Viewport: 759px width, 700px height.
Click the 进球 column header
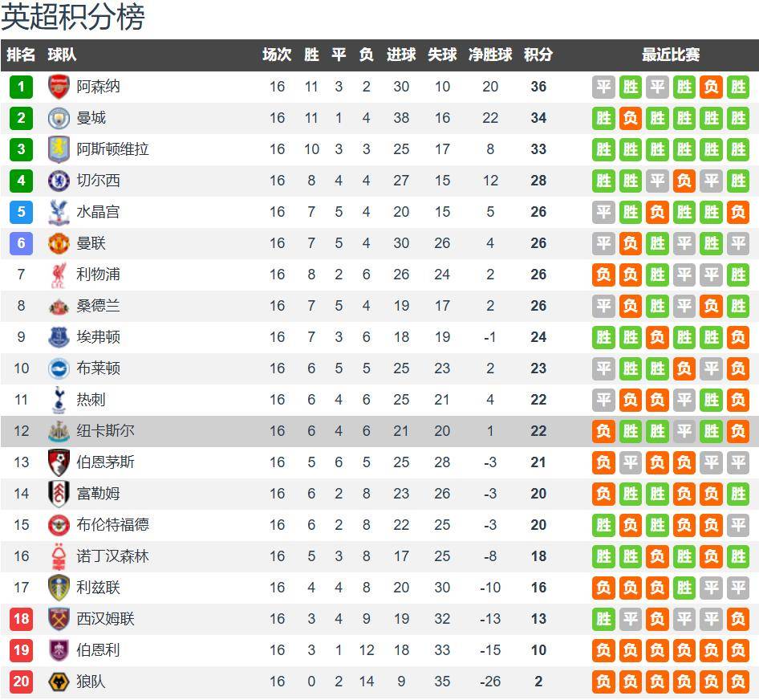[401, 55]
